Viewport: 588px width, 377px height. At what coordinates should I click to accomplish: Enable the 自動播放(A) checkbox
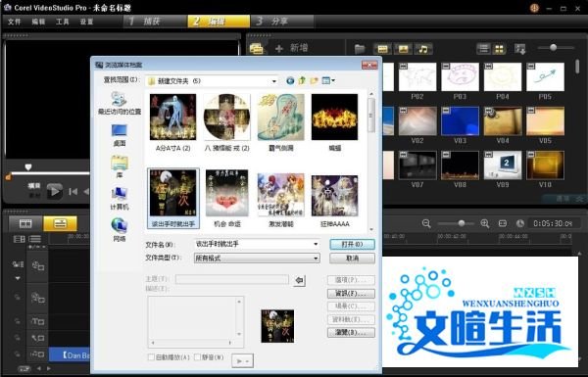[151, 357]
